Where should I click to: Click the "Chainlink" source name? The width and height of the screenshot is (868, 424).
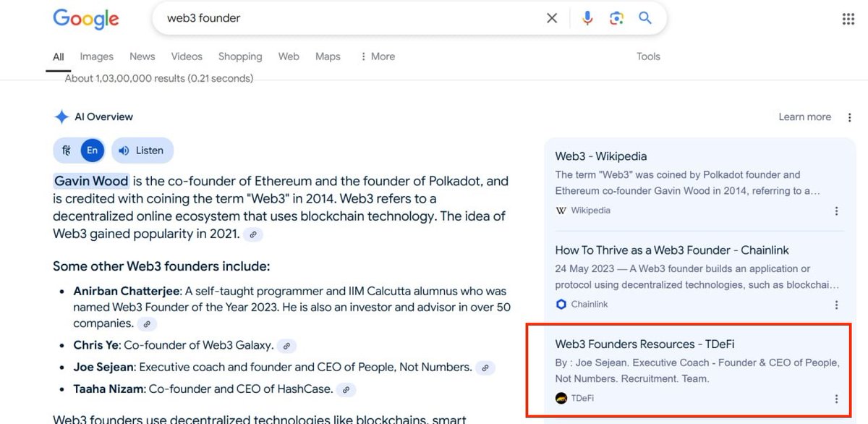point(590,305)
